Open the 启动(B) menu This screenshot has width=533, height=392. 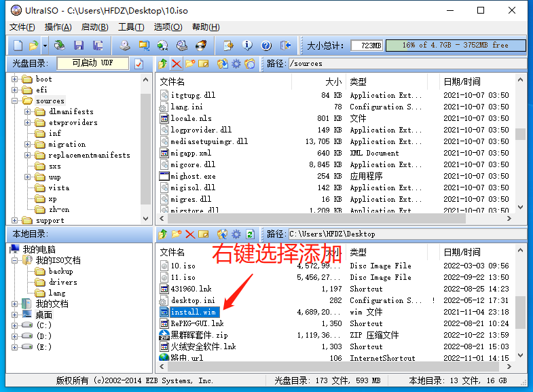(95, 27)
